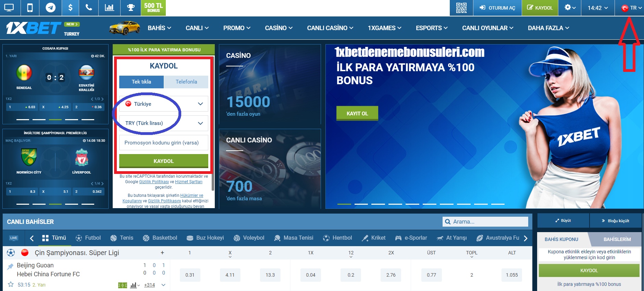Select the Buz Hokeyi sports filter

[205, 238]
